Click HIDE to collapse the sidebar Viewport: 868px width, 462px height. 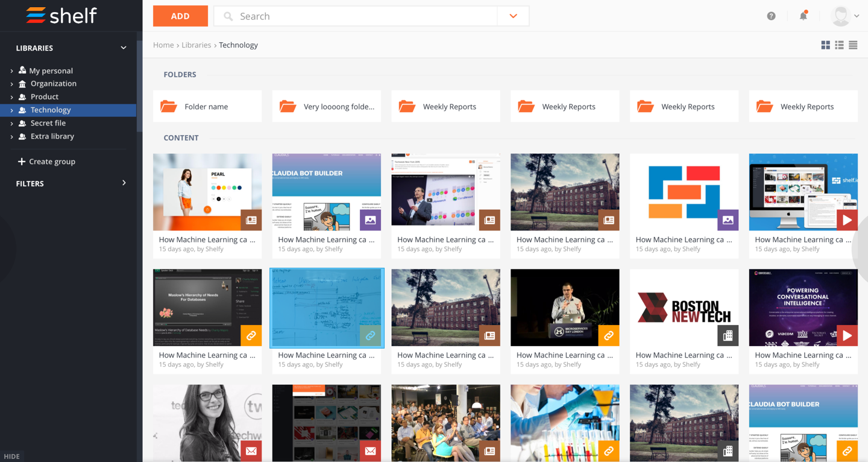11,457
